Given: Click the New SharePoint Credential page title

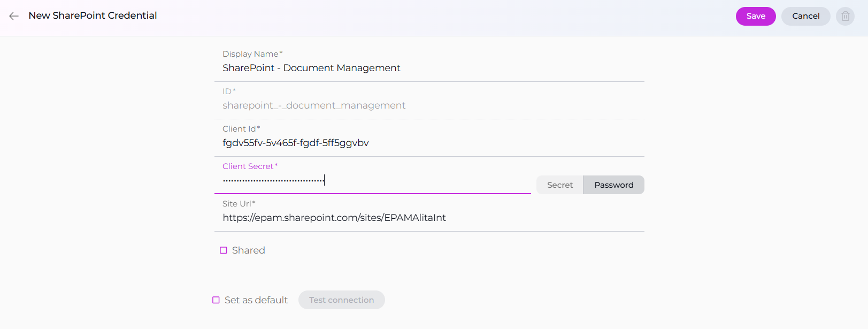Looking at the screenshot, I should click(93, 16).
